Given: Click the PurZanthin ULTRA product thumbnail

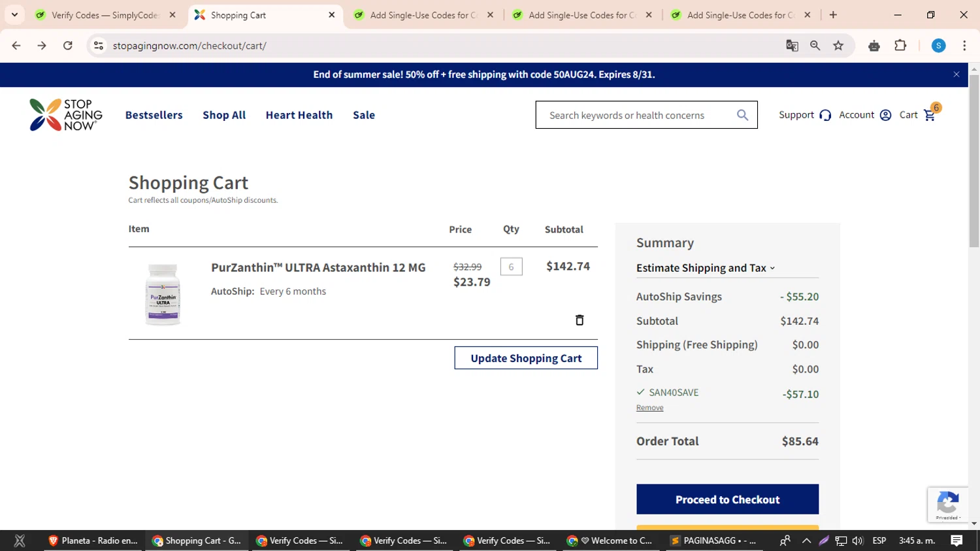Looking at the screenshot, I should 163,293.
